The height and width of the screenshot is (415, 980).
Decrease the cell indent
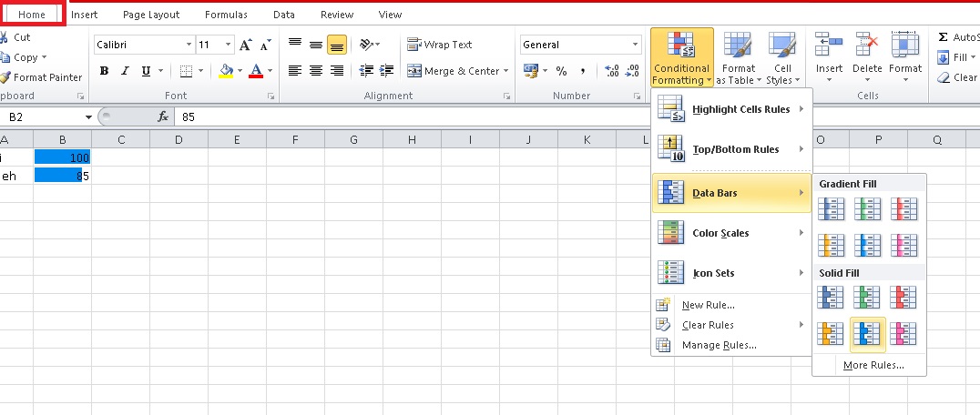[x=367, y=71]
